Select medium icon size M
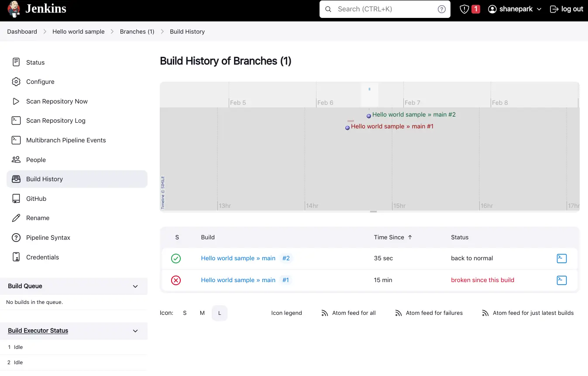 click(x=202, y=313)
